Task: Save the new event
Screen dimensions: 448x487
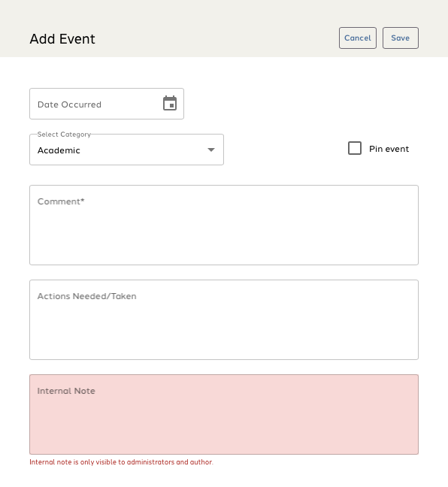Action: pos(401,38)
